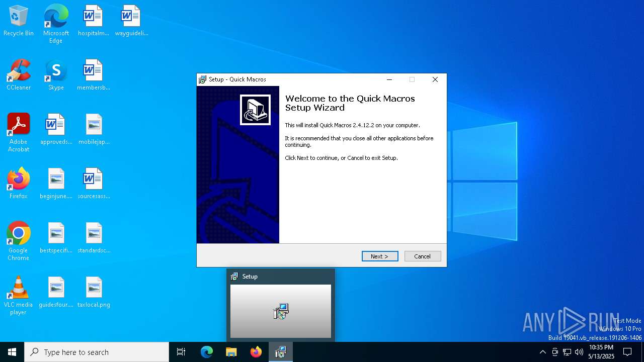
Task: Select standardsc... image file on desktop
Action: [x=94, y=238]
